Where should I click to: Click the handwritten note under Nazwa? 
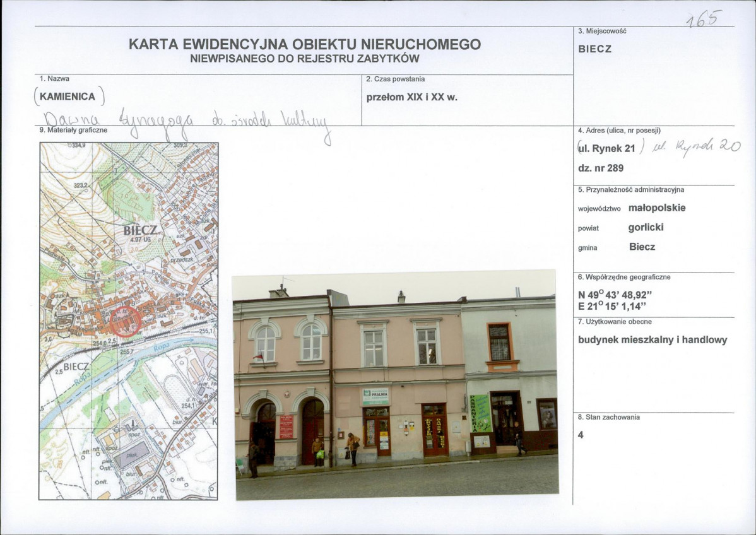[183, 117]
